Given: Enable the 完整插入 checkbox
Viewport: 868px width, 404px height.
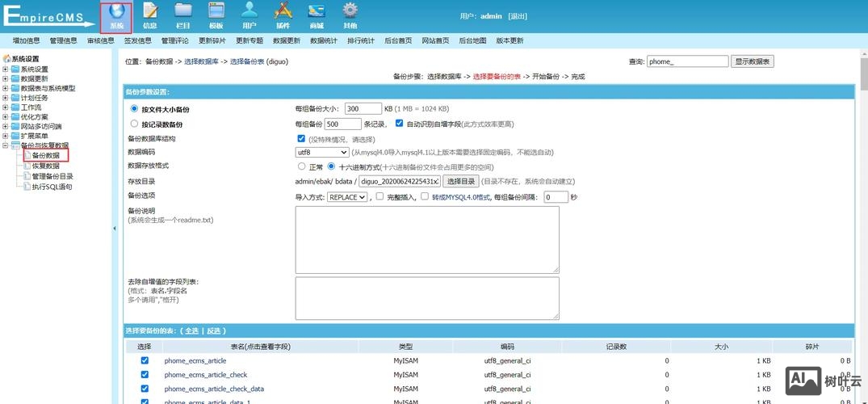Looking at the screenshot, I should [x=379, y=196].
